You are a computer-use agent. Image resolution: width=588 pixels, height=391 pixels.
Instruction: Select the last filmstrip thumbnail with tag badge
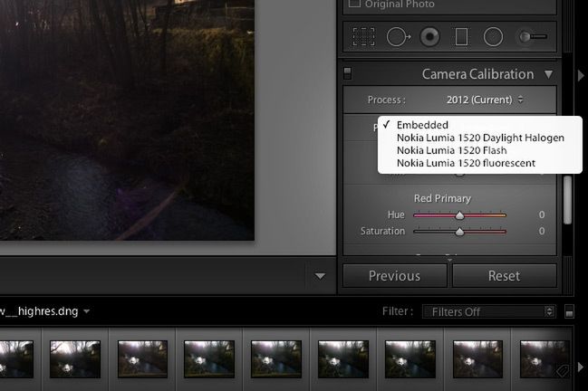545,358
